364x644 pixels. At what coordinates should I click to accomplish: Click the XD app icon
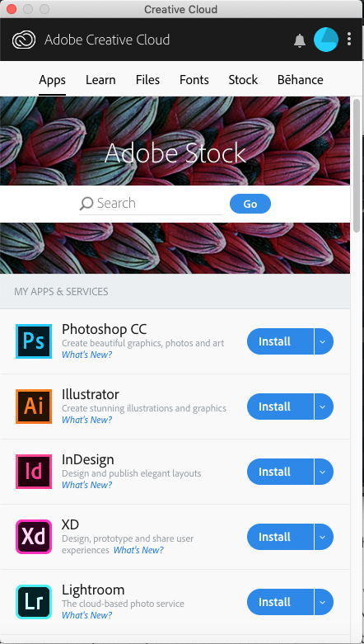pos(34,537)
